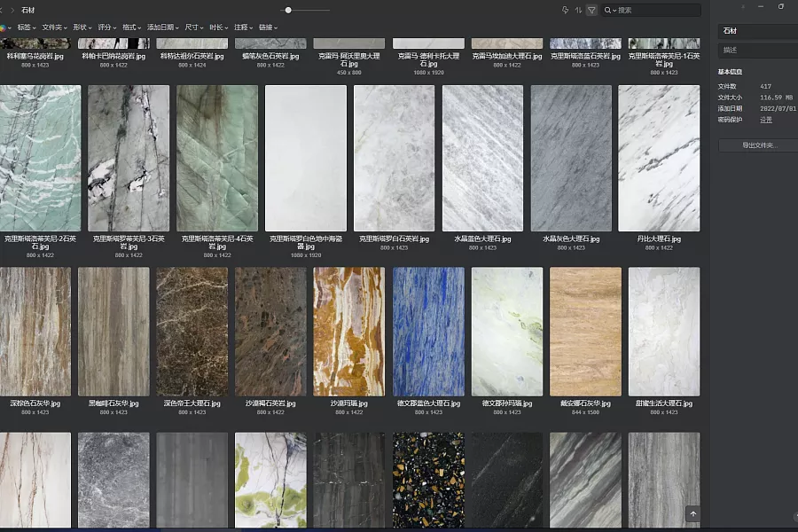This screenshot has width=798, height=532.
Task: Click the search magnifier icon
Action: pos(607,10)
